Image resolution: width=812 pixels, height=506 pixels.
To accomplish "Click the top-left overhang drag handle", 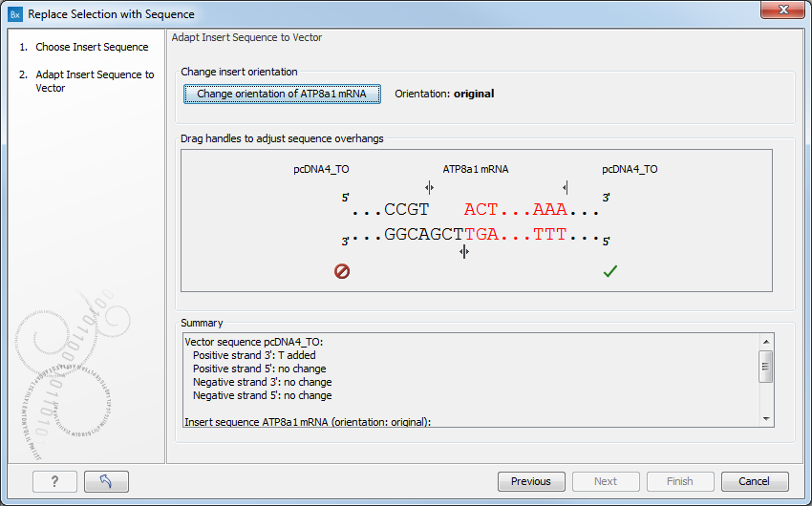I will coord(429,188).
